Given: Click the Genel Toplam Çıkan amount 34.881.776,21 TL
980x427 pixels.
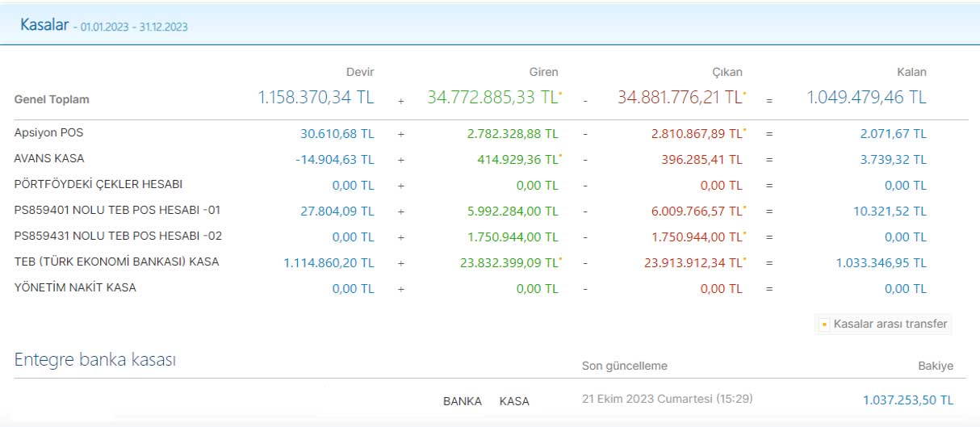Looking at the screenshot, I should tap(680, 98).
